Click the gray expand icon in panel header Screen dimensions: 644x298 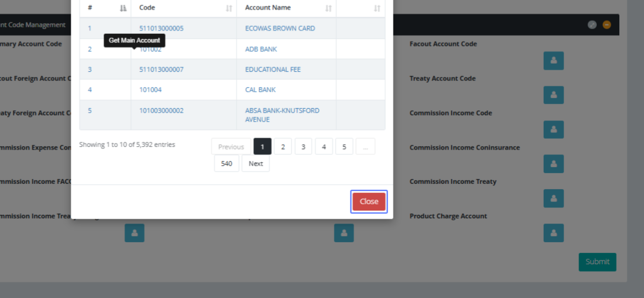point(592,25)
